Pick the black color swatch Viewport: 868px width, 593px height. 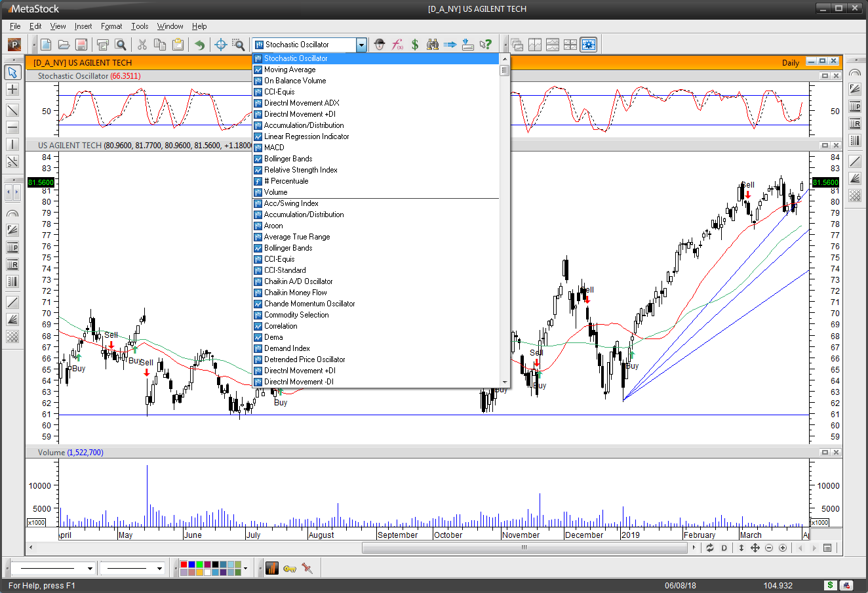click(215, 564)
